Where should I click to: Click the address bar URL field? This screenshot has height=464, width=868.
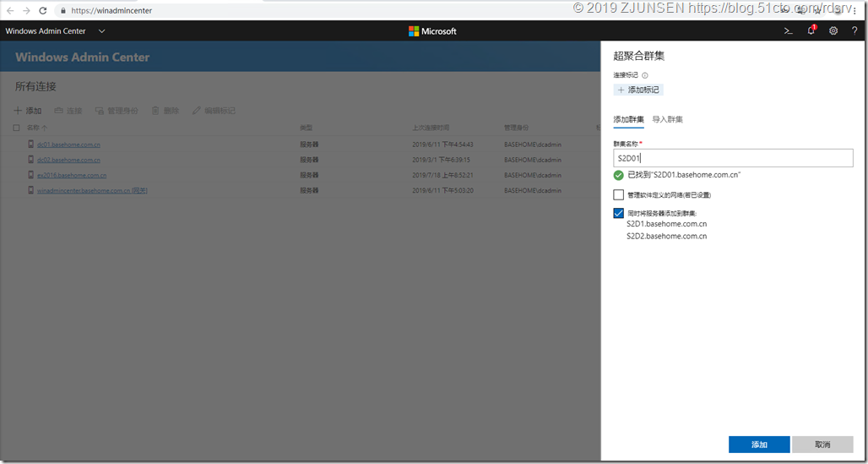(111, 10)
